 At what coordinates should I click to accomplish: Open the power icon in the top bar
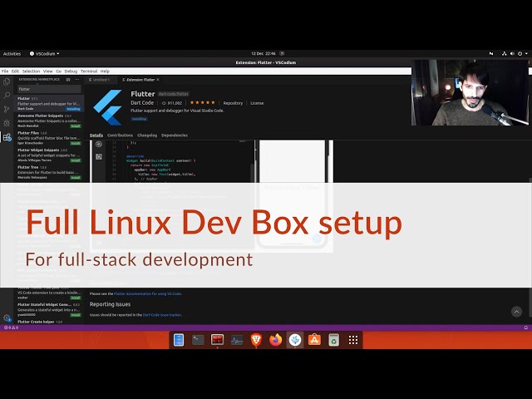click(520, 53)
